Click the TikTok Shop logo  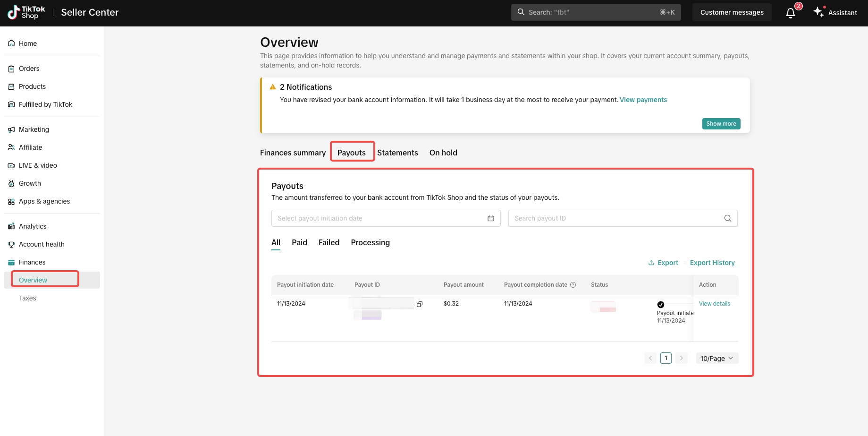[x=26, y=12]
